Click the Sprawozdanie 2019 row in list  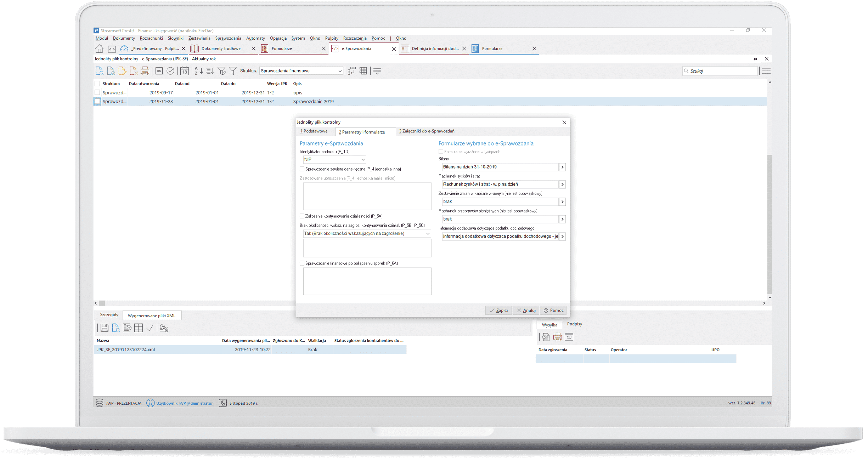[x=312, y=102]
